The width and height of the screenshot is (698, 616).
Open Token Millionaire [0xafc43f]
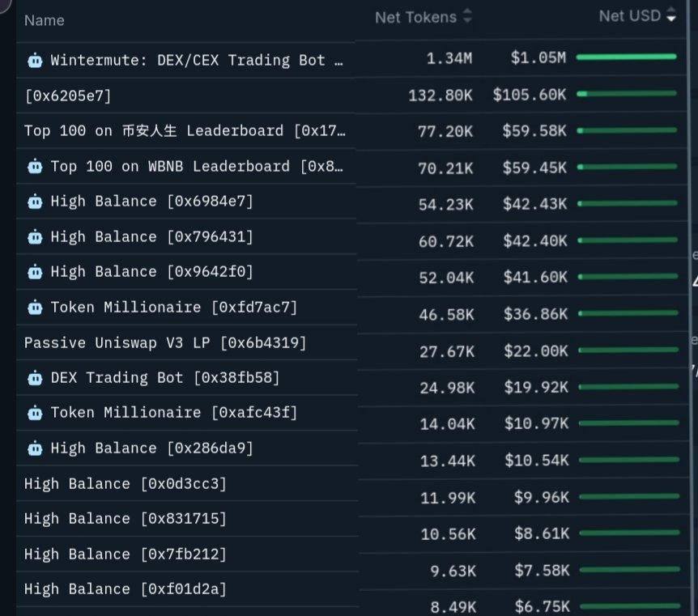[173, 413]
